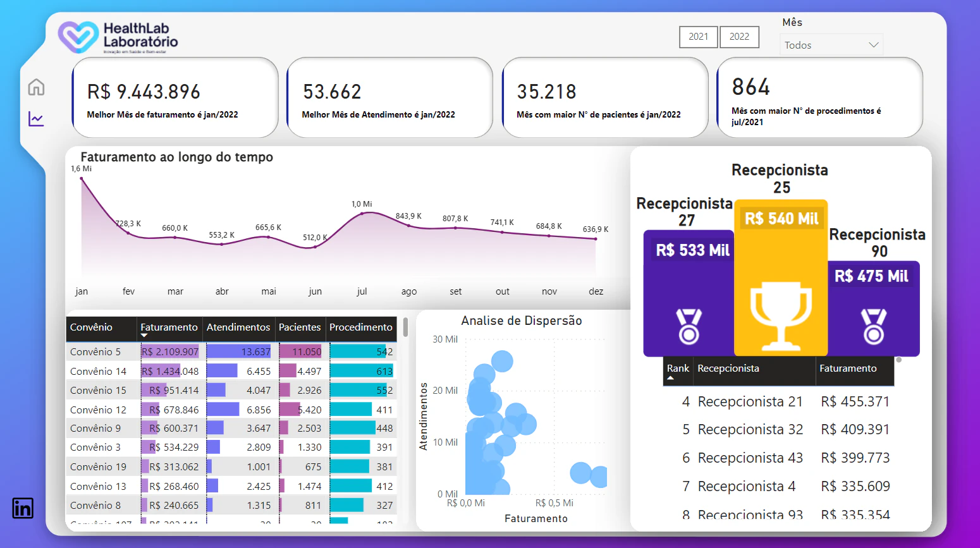Expand the Mês dropdown showing Todos
This screenshot has height=548, width=980.
831,45
